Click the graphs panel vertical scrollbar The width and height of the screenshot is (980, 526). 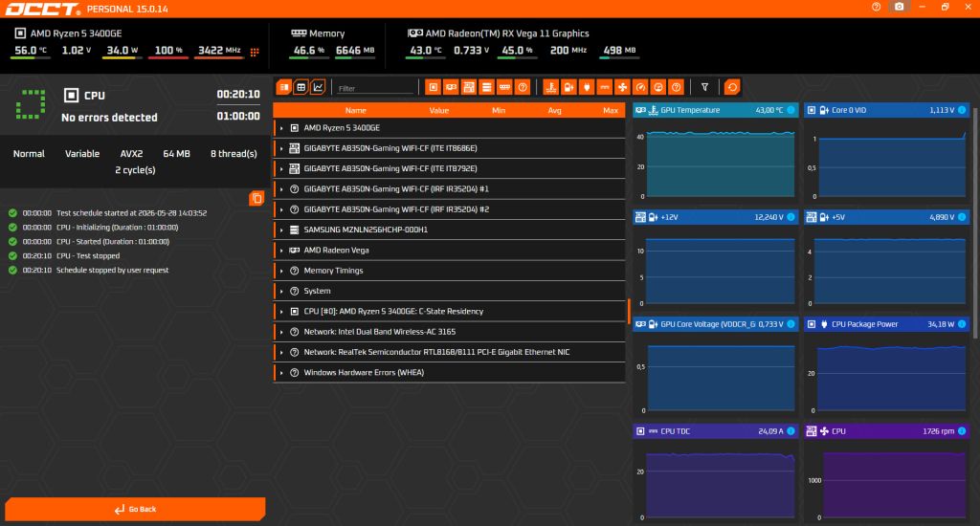[x=975, y=222]
